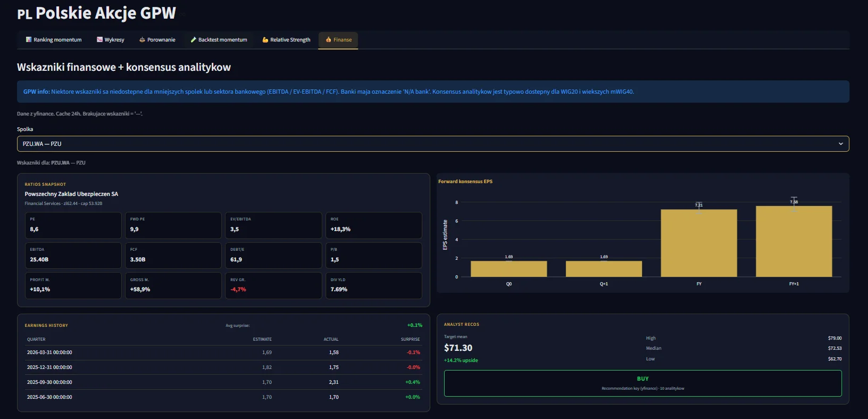868x419 pixels.
Task: Click the Polskie Akcje GPW page title
Action: [96, 13]
